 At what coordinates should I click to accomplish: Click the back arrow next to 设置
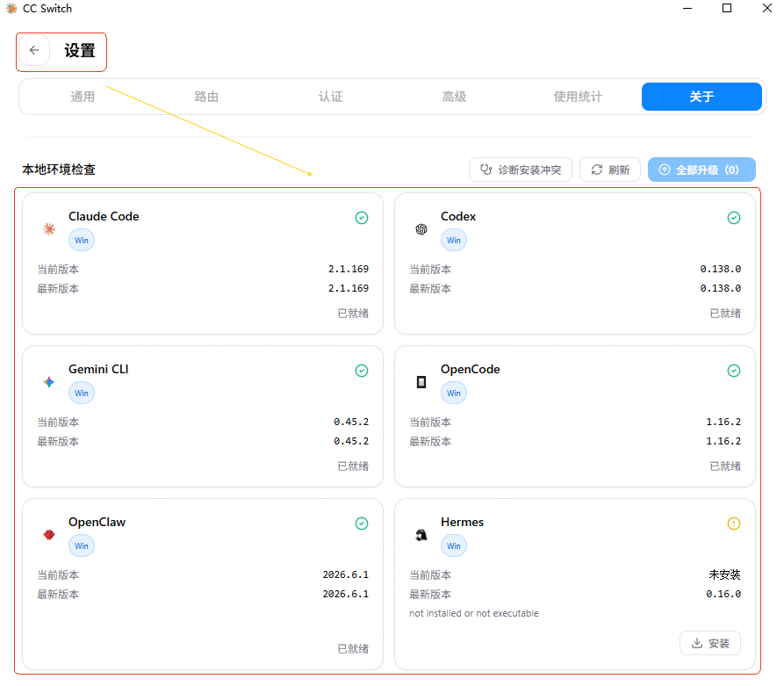point(34,51)
